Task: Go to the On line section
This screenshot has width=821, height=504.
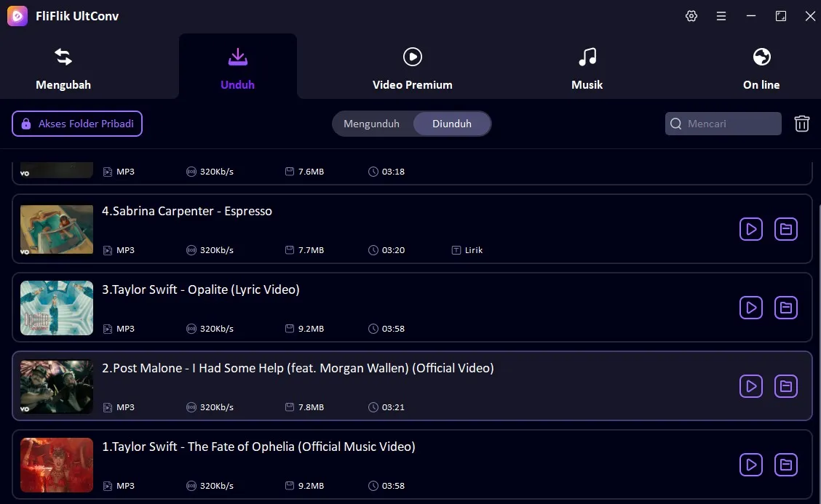Action: click(x=761, y=65)
